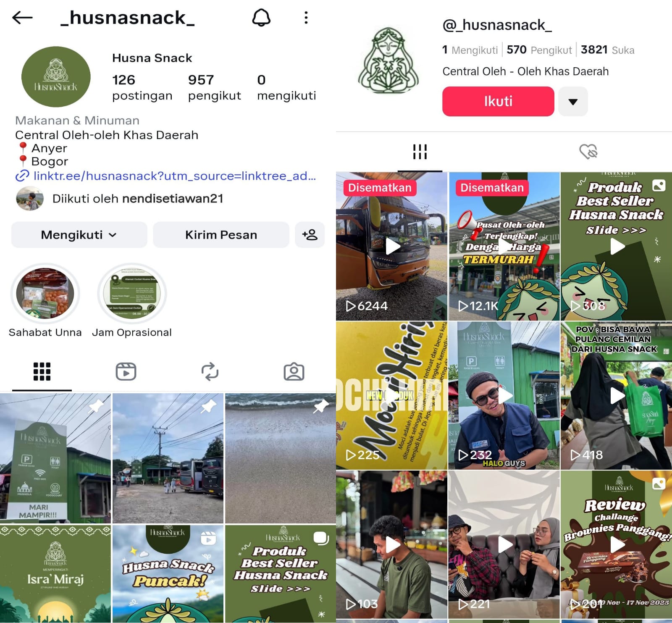Tap the back arrow on Instagram profile
The height and width of the screenshot is (623, 672).
click(22, 17)
